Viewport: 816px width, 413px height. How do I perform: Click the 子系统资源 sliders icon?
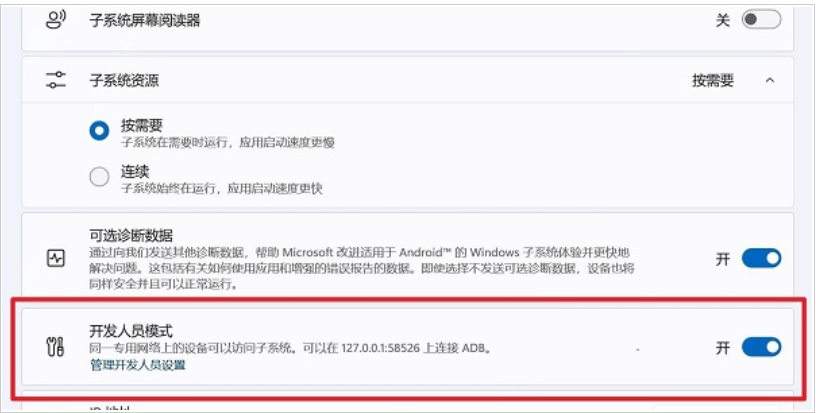pyautogui.click(x=56, y=80)
